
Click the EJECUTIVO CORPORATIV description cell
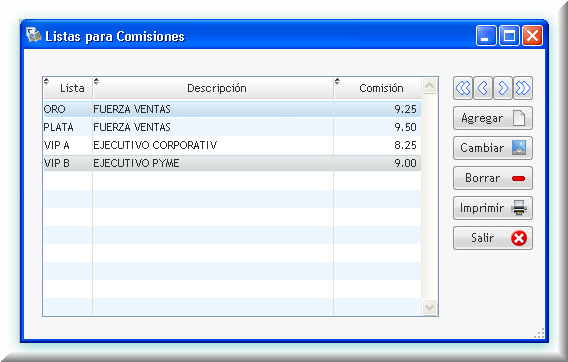tap(155, 145)
